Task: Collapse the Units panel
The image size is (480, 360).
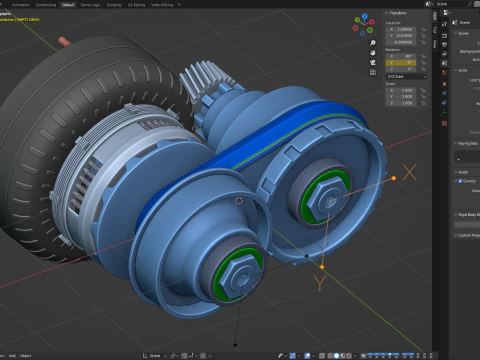Action: tap(456, 70)
